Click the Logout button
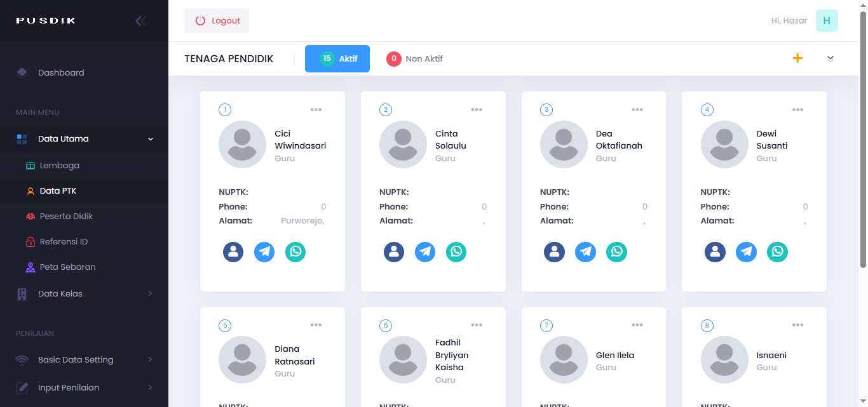 point(217,20)
